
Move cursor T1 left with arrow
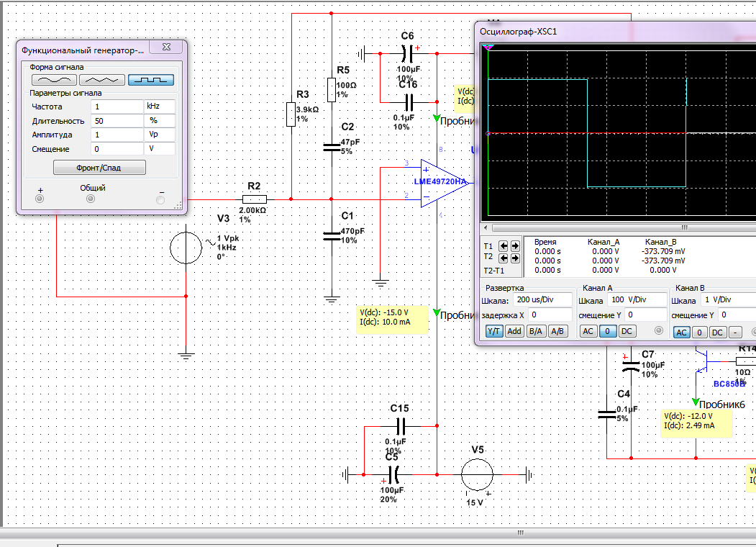pyautogui.click(x=504, y=245)
